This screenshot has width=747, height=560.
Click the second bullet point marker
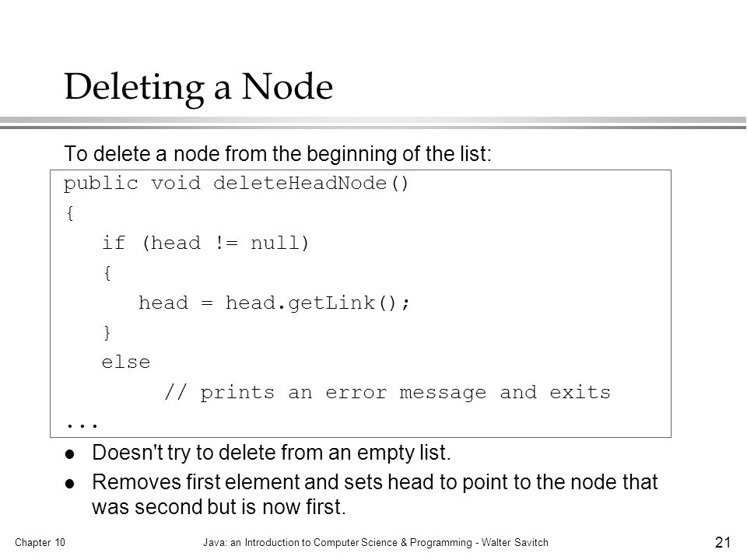pos(70,485)
